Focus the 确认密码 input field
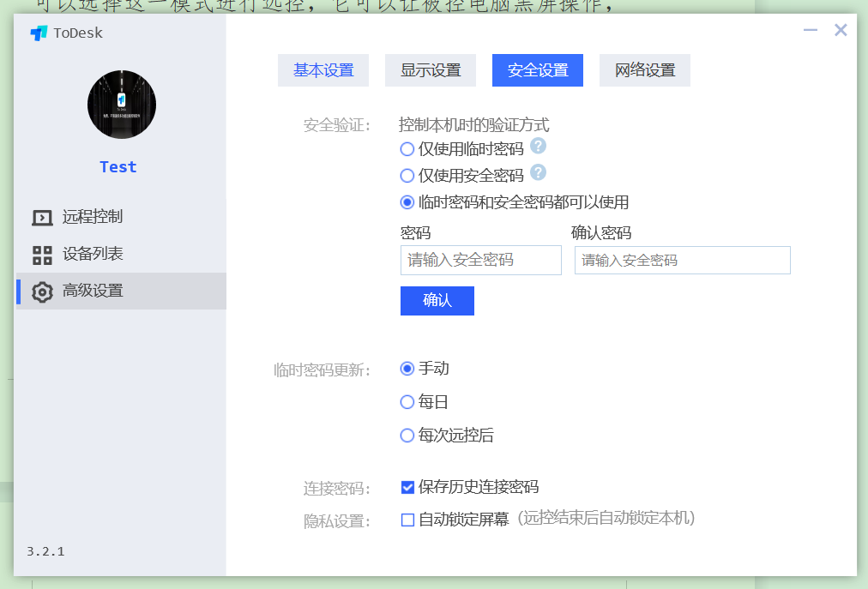 pyautogui.click(x=682, y=260)
